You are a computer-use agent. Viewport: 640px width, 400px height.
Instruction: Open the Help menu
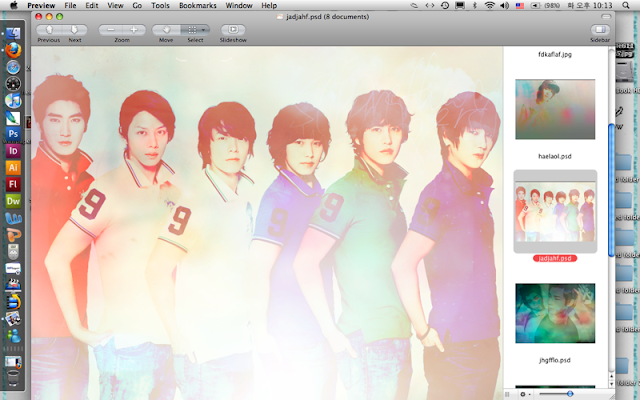point(269,5)
